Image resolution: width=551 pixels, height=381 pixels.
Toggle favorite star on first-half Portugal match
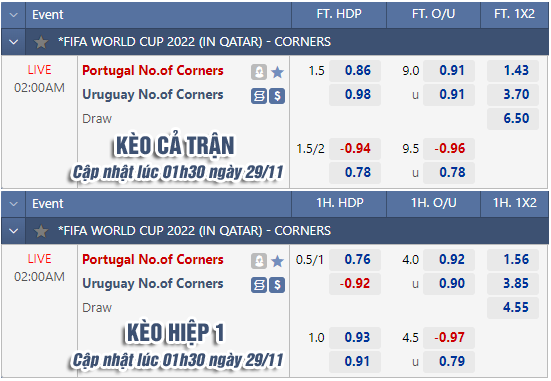[x=278, y=261]
